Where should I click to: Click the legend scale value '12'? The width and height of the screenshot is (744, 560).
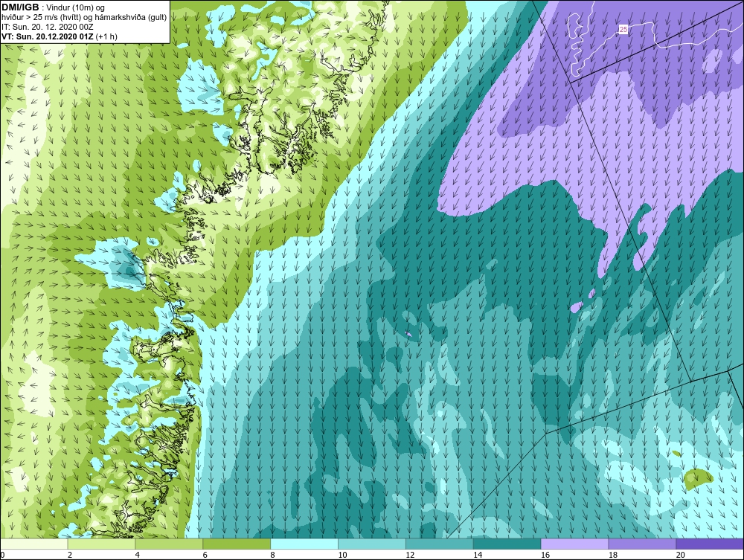(x=410, y=555)
